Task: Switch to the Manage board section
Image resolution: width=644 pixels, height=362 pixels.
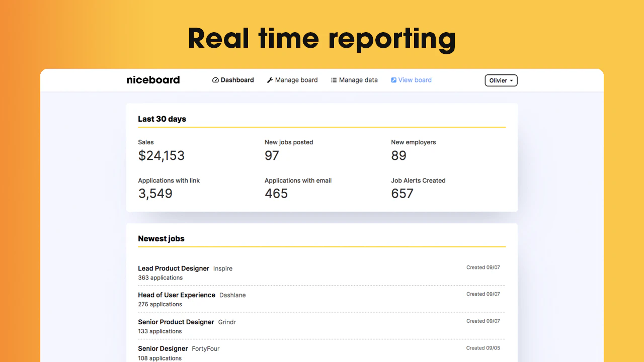Action: point(297,80)
